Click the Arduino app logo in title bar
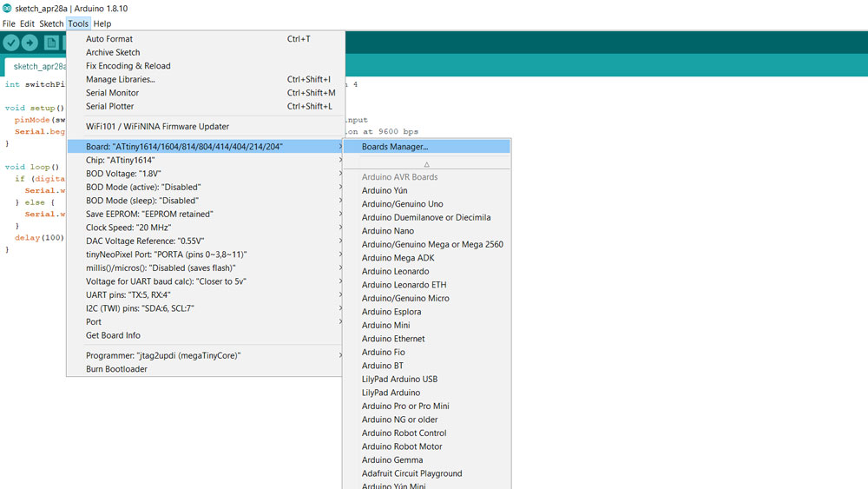 [7, 9]
